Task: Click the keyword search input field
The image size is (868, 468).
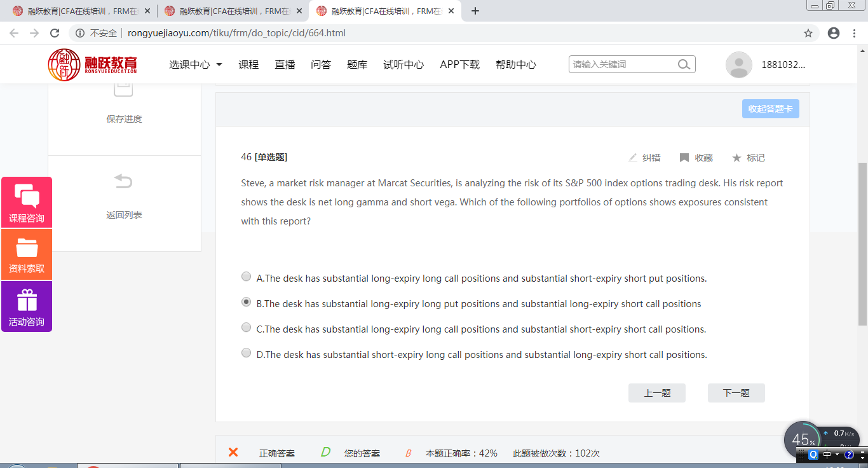Action: pos(621,64)
